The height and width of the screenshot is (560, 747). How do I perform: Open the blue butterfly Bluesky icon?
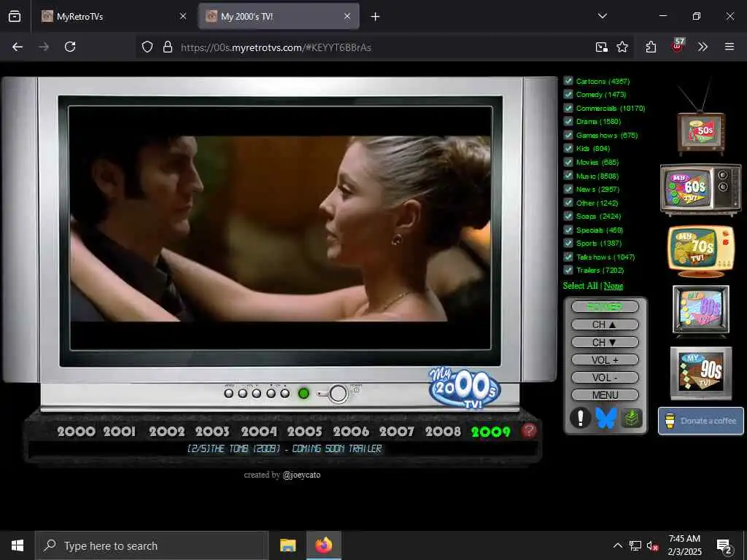(x=606, y=418)
